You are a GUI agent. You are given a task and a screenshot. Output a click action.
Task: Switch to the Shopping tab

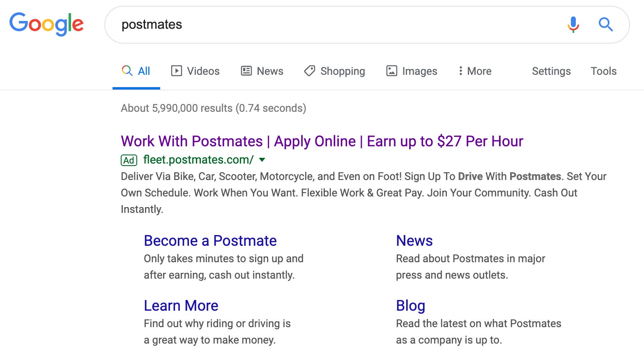(334, 71)
